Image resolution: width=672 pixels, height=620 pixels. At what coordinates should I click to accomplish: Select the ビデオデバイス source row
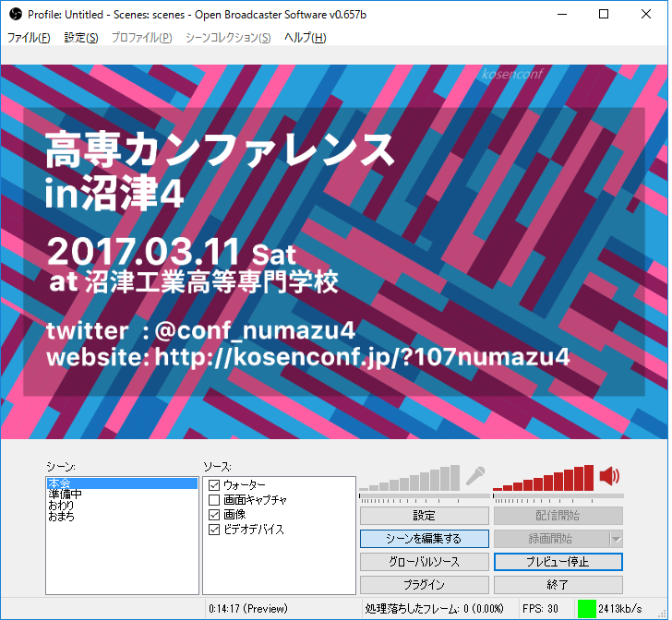click(x=279, y=530)
